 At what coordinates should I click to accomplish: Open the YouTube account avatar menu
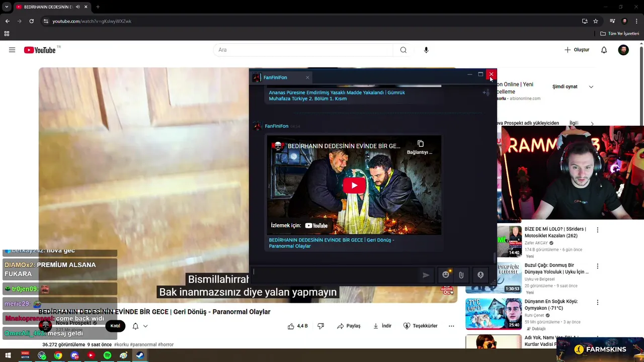(623, 50)
